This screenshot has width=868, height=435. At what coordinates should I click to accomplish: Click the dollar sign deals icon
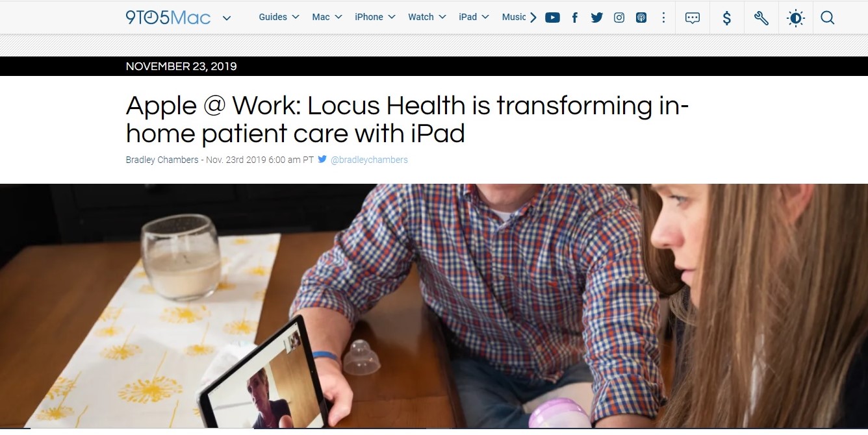coord(727,18)
